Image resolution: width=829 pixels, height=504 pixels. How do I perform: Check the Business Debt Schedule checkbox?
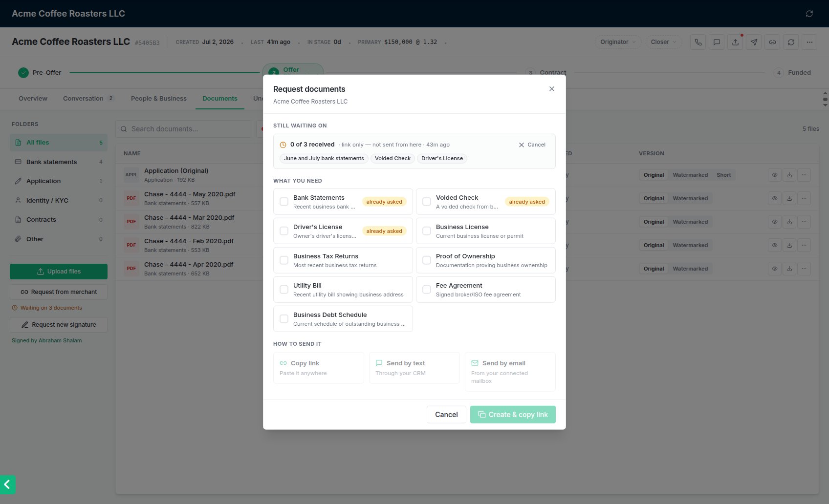pos(284,319)
